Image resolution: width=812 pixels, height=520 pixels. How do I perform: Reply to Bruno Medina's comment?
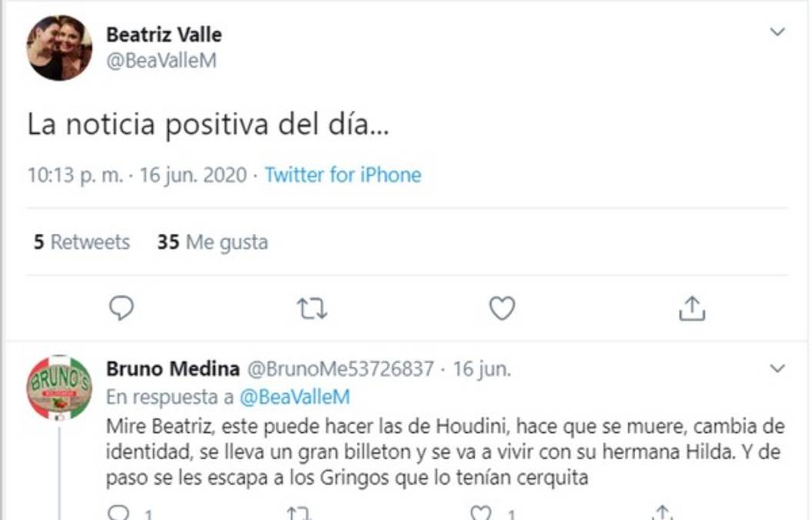pos(118,513)
